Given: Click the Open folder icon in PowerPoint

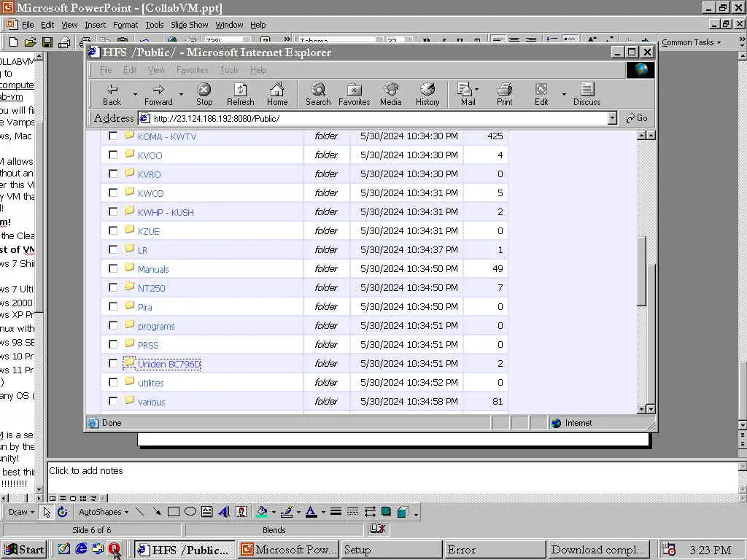Looking at the screenshot, I should pos(30,42).
